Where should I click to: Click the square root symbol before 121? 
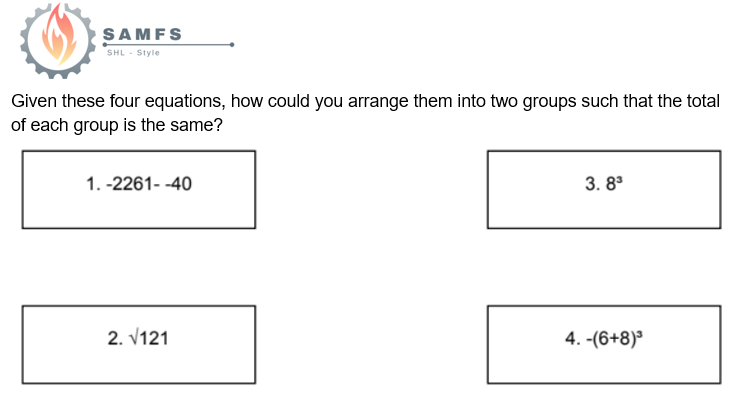[x=134, y=338]
